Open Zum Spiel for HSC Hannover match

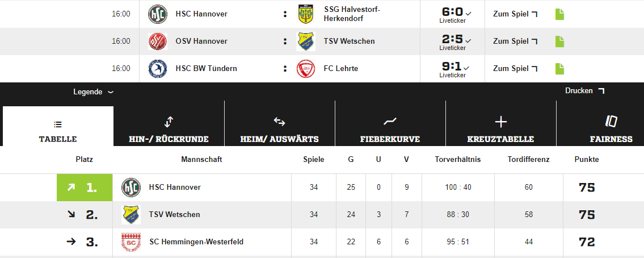[x=515, y=14]
